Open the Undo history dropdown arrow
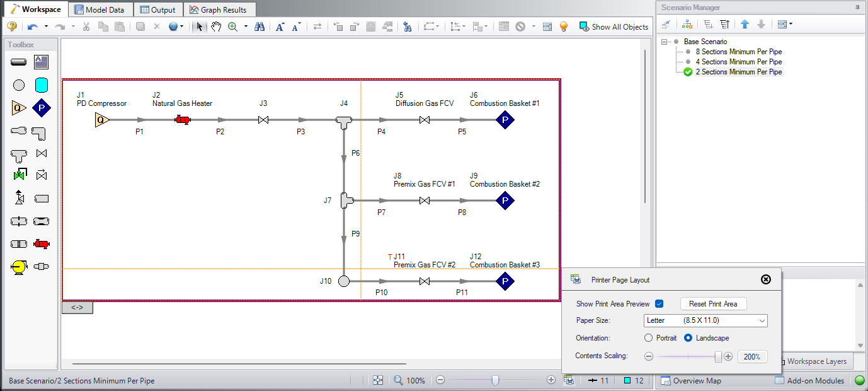 46,26
